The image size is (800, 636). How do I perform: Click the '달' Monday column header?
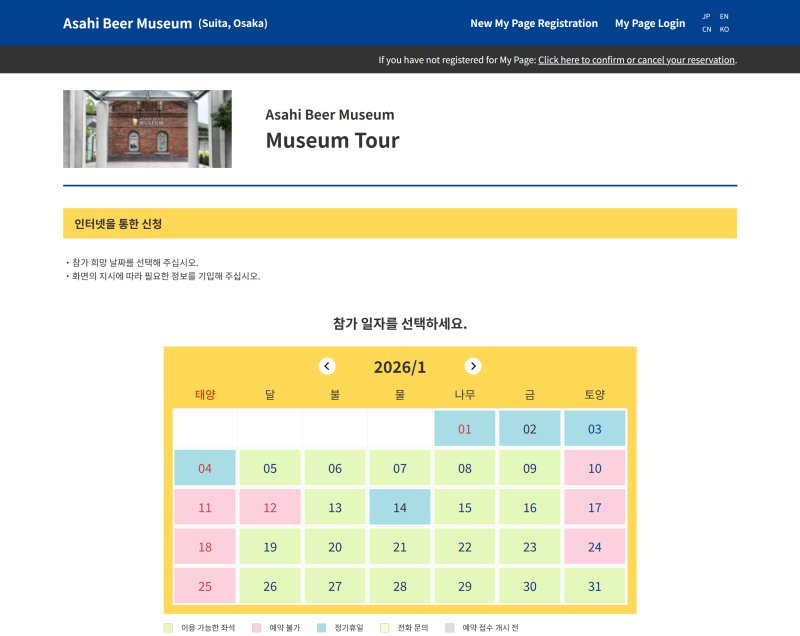pos(270,394)
